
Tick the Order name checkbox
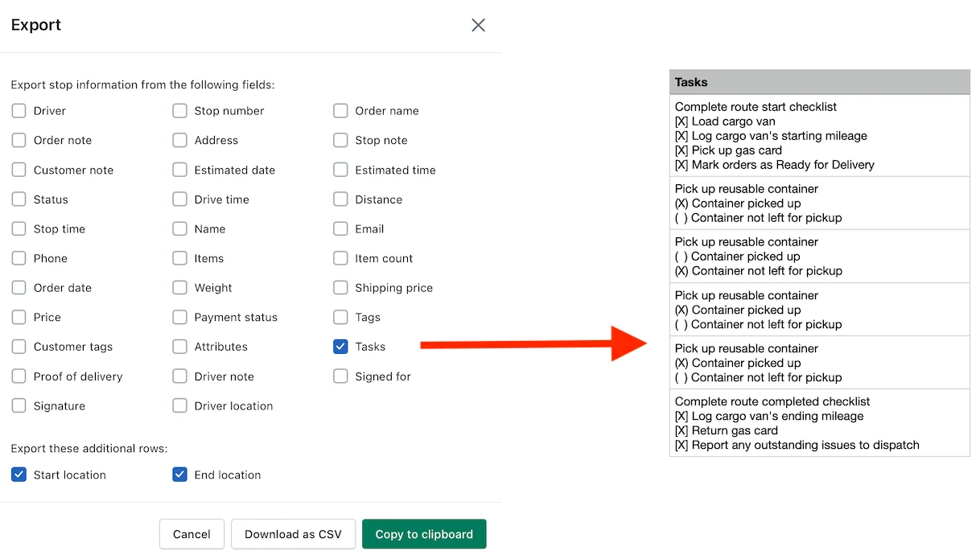(x=340, y=111)
